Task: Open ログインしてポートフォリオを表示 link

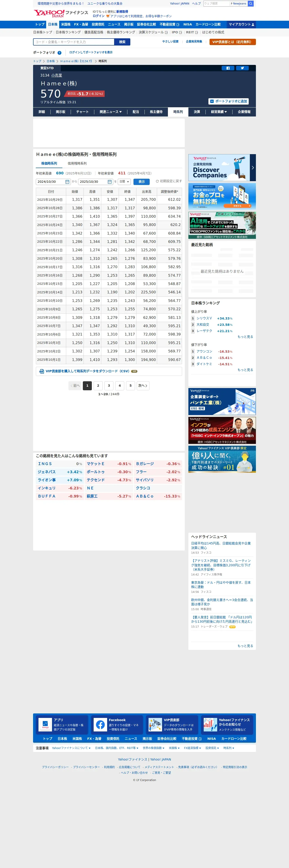Action: coord(91,53)
